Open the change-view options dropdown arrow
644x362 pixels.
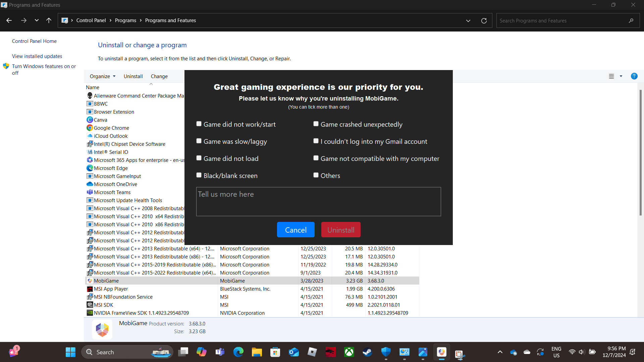(621, 76)
